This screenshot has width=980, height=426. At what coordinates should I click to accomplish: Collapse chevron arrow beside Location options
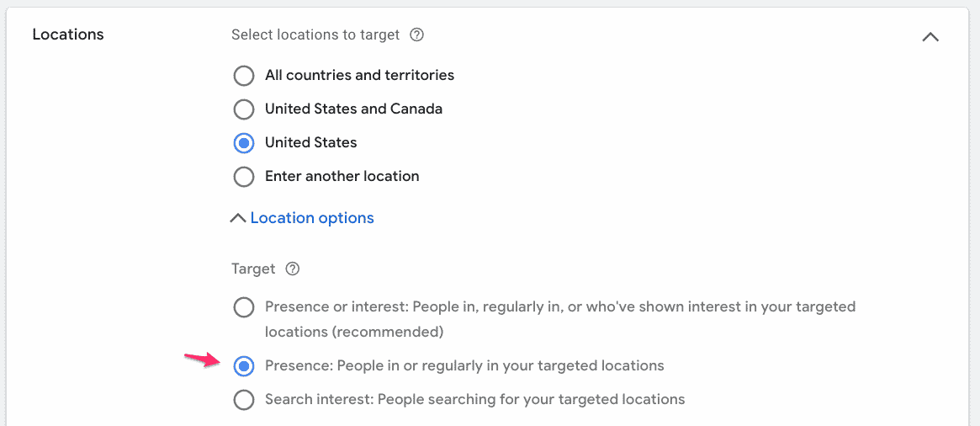pos(238,218)
